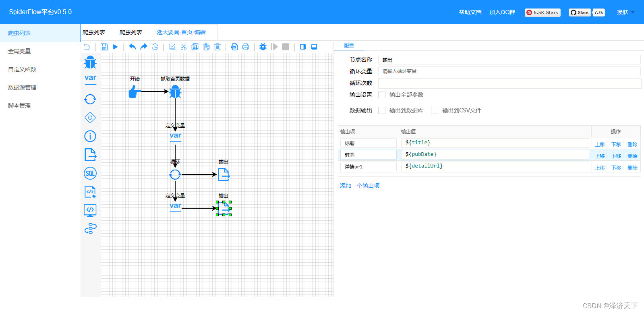Open 全局变量 in the left sidebar
The height and width of the screenshot is (313, 644).
(x=40, y=51)
